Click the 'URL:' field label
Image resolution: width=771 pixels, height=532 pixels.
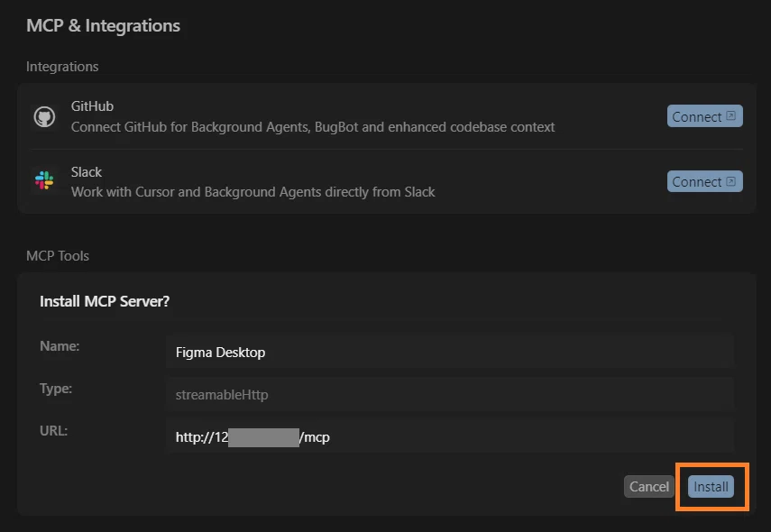(53, 431)
